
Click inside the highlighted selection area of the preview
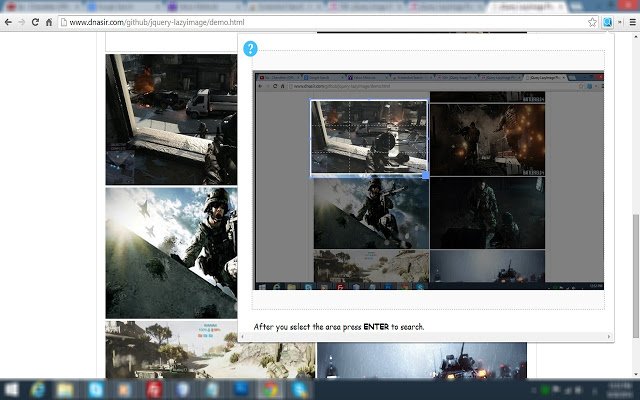tap(369, 137)
